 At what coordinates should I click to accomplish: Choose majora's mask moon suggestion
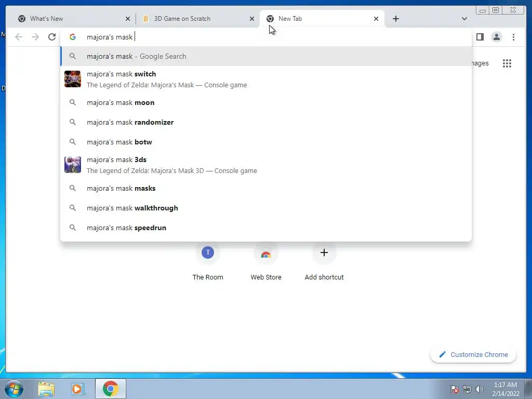(266, 102)
